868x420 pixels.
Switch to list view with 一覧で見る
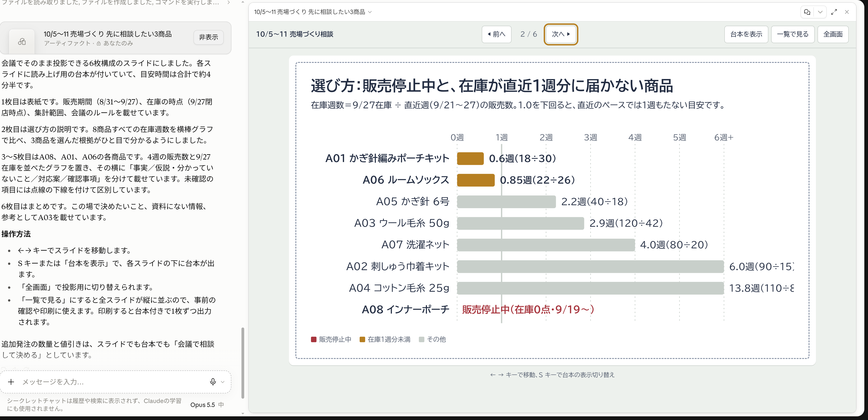point(792,34)
